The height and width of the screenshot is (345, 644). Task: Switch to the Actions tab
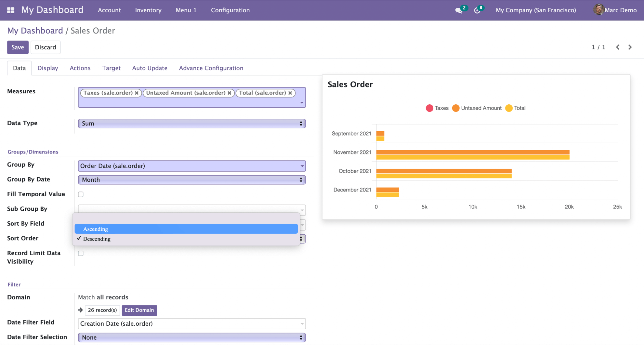click(80, 68)
